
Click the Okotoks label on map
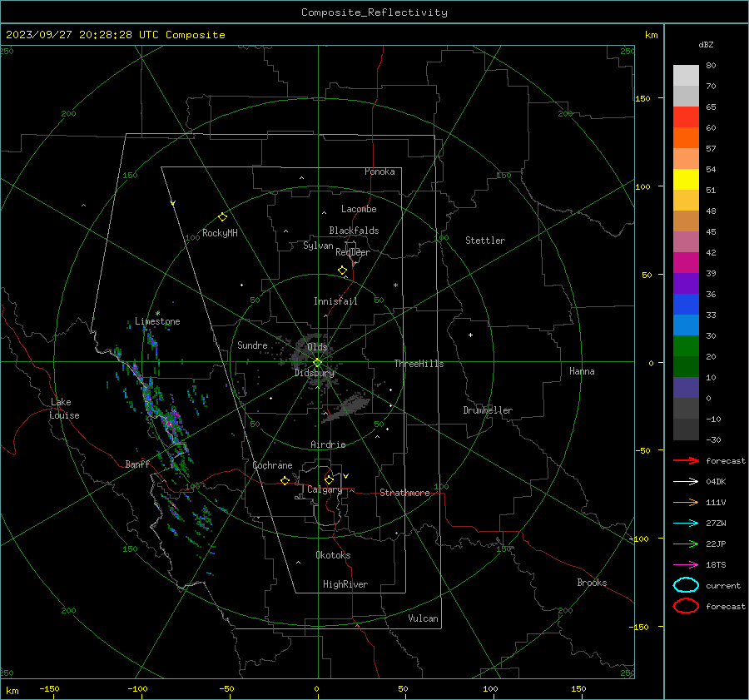coord(333,555)
